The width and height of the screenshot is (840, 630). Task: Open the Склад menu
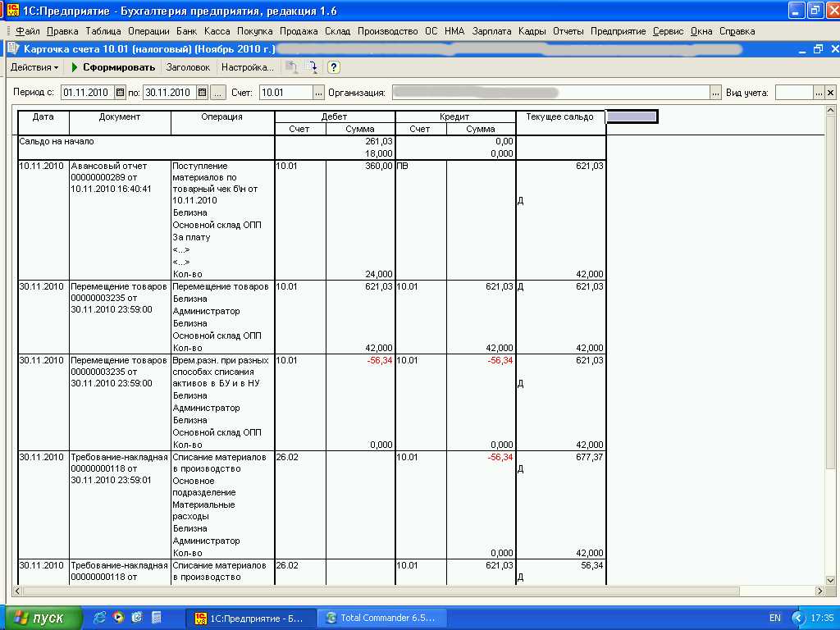tap(337, 31)
